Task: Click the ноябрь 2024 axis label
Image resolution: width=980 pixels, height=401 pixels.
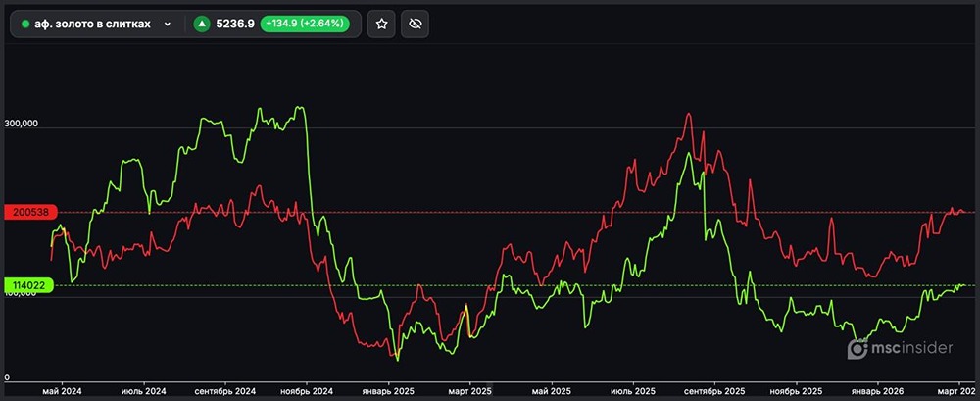Action: [306, 390]
